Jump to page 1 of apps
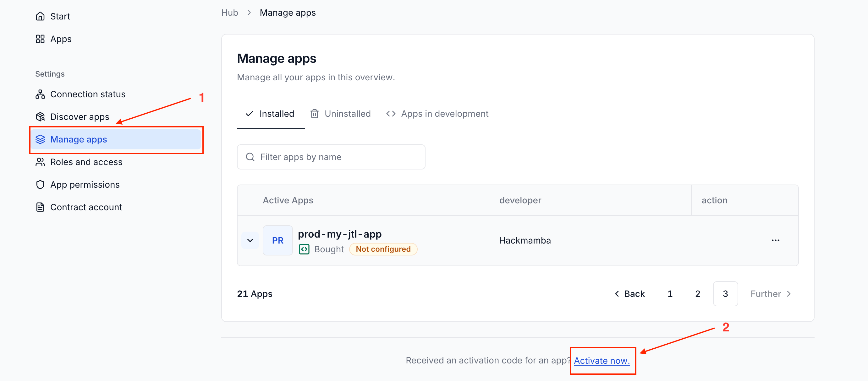Image resolution: width=868 pixels, height=381 pixels. tap(670, 294)
